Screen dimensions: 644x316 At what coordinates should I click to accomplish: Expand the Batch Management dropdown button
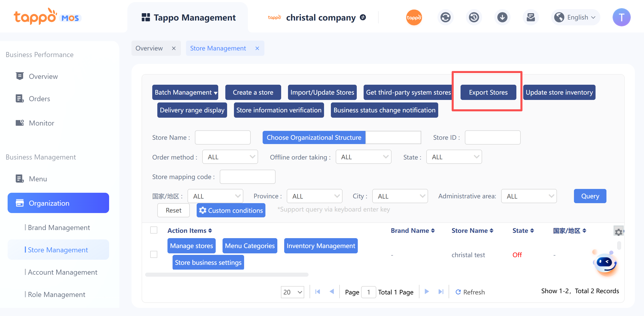click(185, 92)
